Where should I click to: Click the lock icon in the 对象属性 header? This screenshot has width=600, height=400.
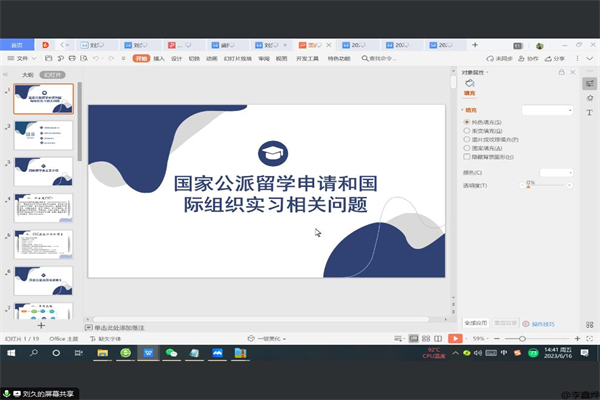562,73
